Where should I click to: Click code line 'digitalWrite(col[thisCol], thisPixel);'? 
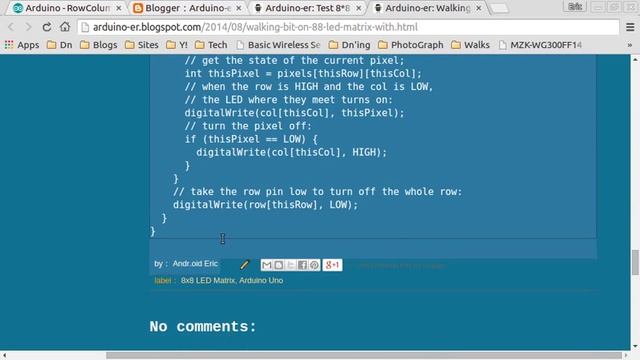(x=294, y=113)
